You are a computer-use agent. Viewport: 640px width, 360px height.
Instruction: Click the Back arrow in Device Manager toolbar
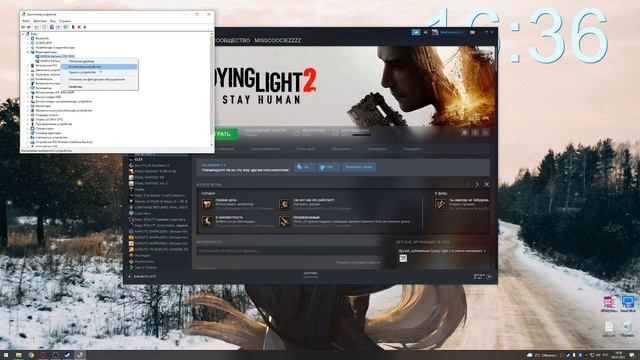tap(23, 27)
